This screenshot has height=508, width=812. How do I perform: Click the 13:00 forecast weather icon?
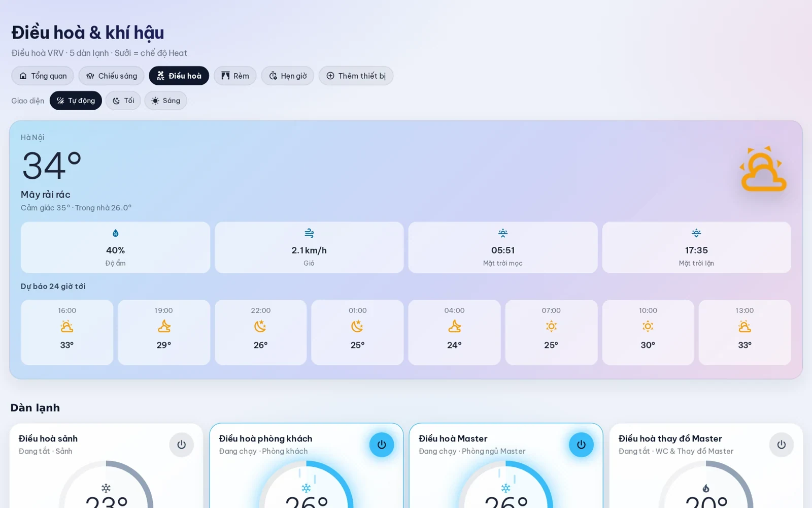[745, 326]
